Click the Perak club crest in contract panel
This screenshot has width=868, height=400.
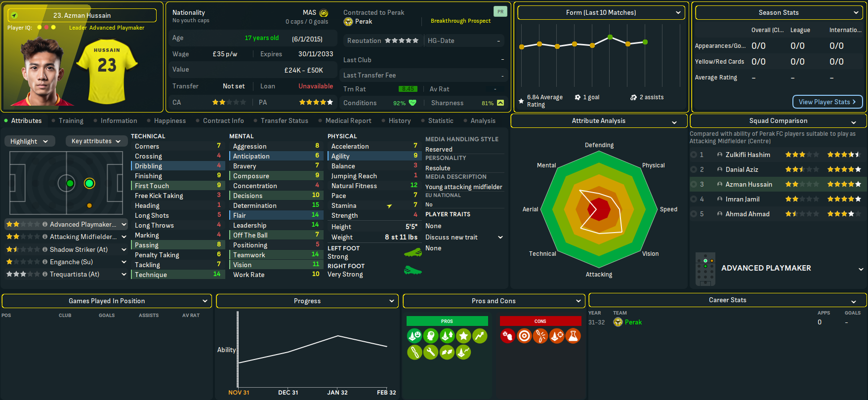coord(348,22)
